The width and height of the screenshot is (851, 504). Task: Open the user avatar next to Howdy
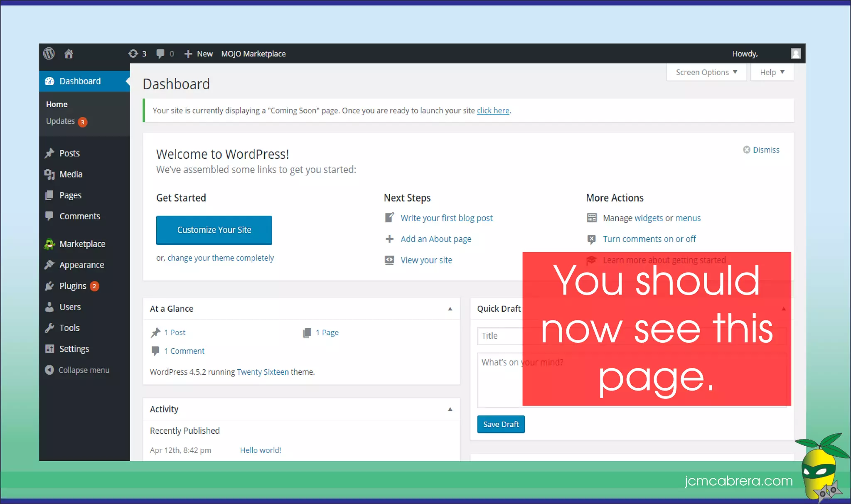click(x=795, y=54)
